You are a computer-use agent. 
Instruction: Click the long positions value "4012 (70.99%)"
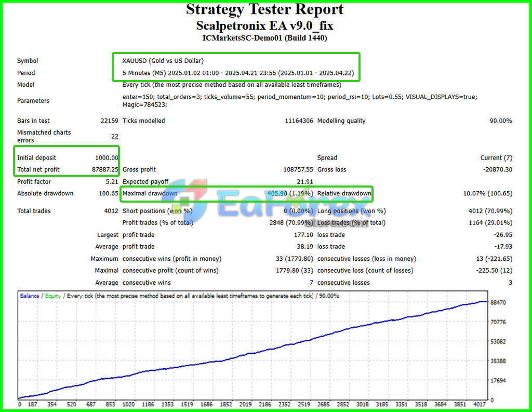(x=490, y=211)
